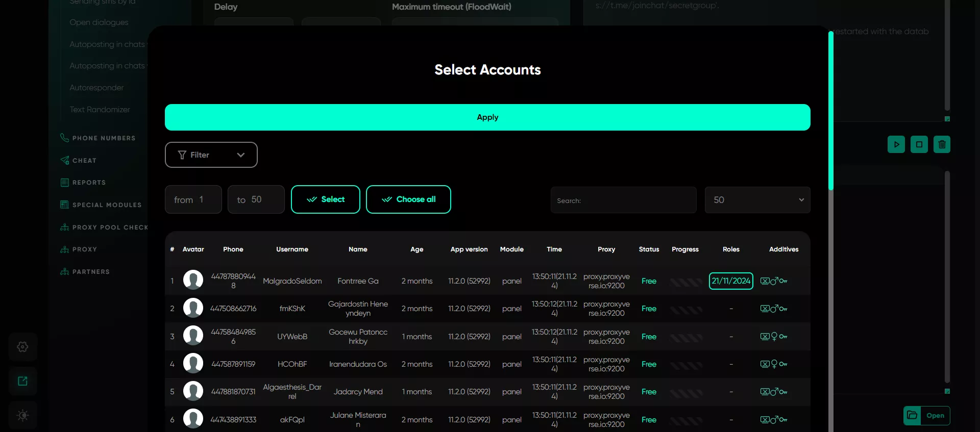Viewport: 980px width, 432px height.
Task: Click the name Fontrree Ga
Action: (358, 281)
